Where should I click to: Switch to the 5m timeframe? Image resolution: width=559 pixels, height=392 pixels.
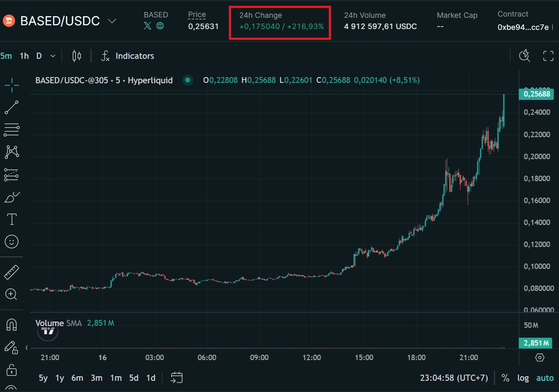click(x=6, y=56)
